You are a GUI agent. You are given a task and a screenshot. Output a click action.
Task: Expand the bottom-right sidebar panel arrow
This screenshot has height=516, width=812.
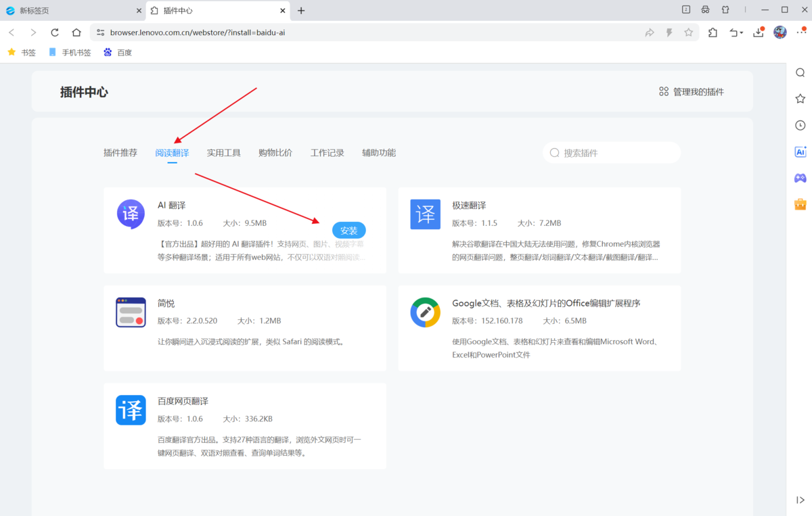click(x=801, y=500)
